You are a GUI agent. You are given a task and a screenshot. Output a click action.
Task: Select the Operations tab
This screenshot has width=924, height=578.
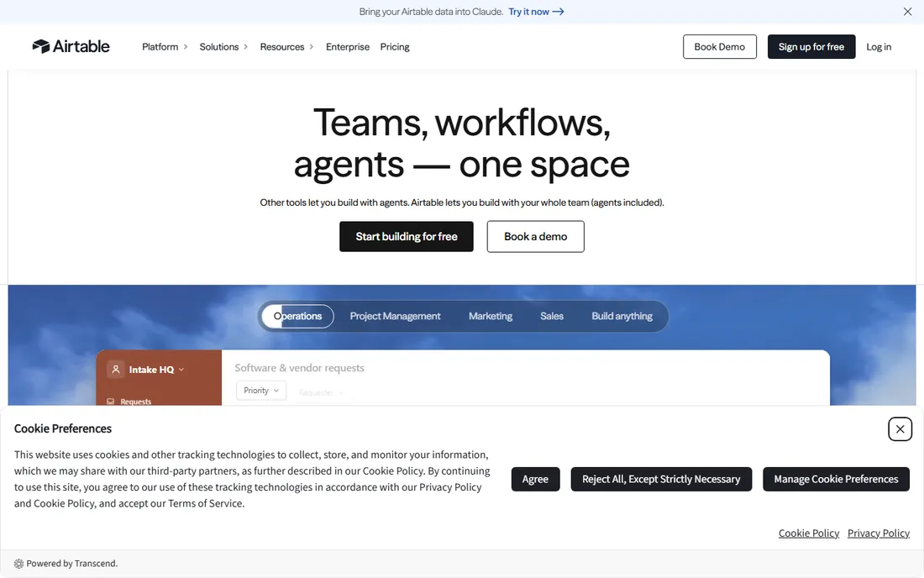click(x=297, y=317)
